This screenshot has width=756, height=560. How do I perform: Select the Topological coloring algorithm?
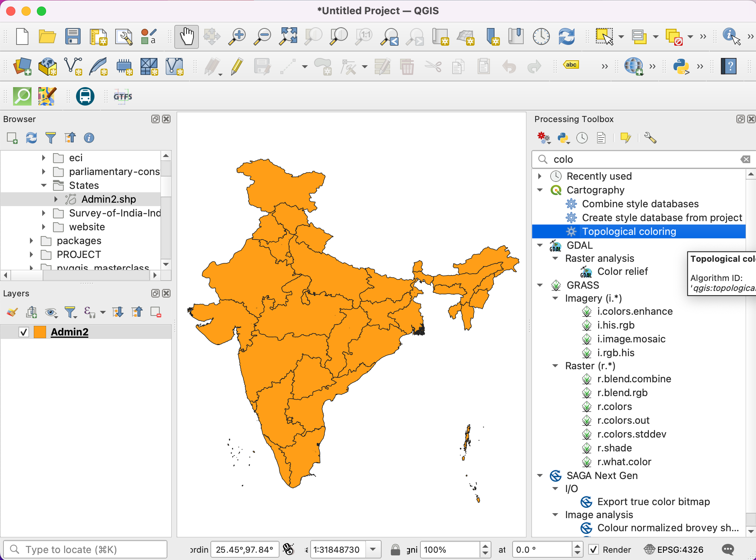click(629, 231)
